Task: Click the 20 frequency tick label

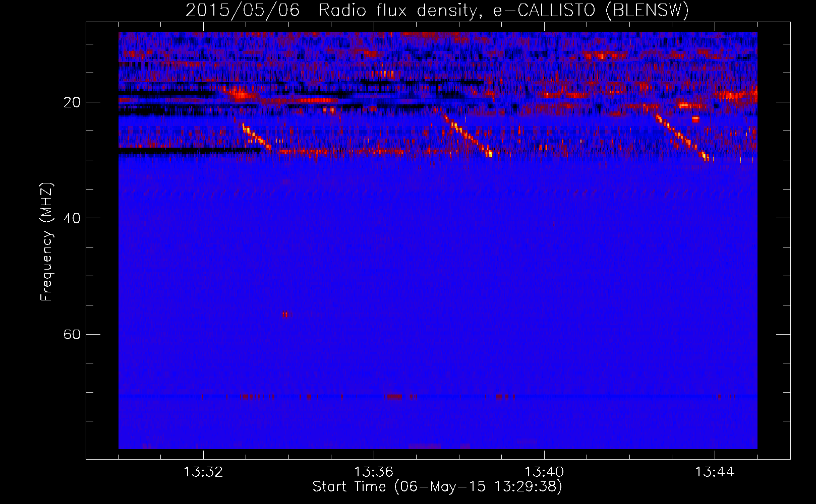Action: (x=72, y=102)
